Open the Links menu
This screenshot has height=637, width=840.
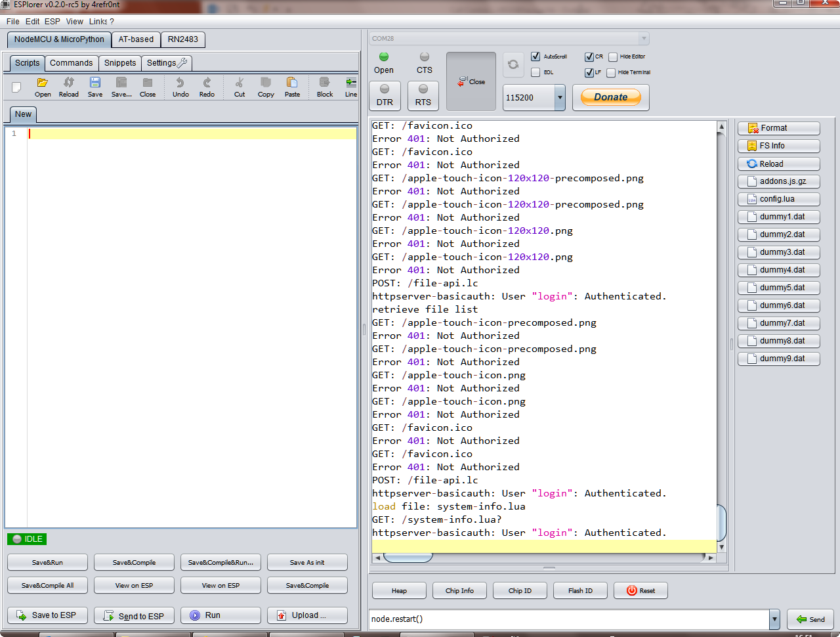click(x=98, y=22)
